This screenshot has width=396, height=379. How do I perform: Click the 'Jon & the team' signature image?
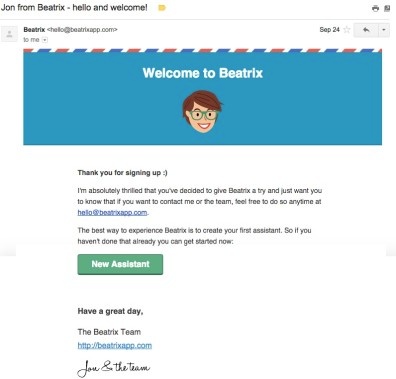click(113, 368)
